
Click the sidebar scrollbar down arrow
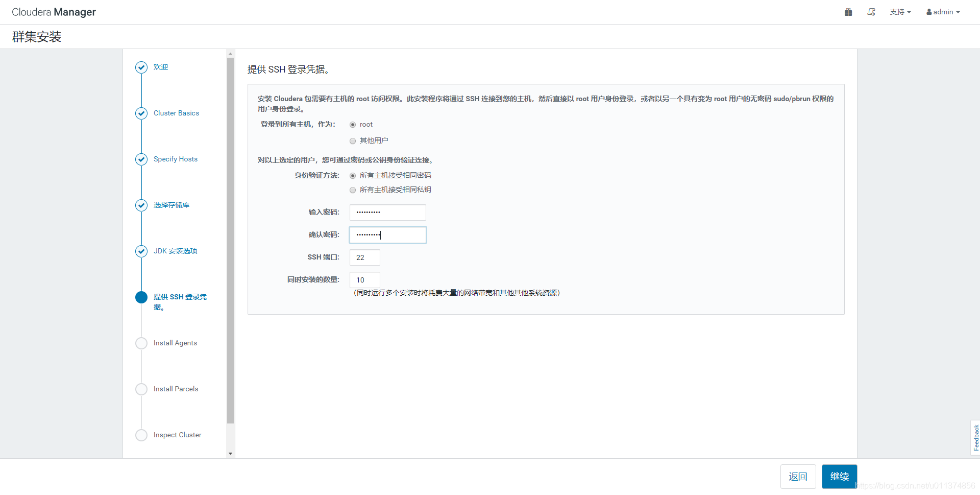tap(230, 454)
